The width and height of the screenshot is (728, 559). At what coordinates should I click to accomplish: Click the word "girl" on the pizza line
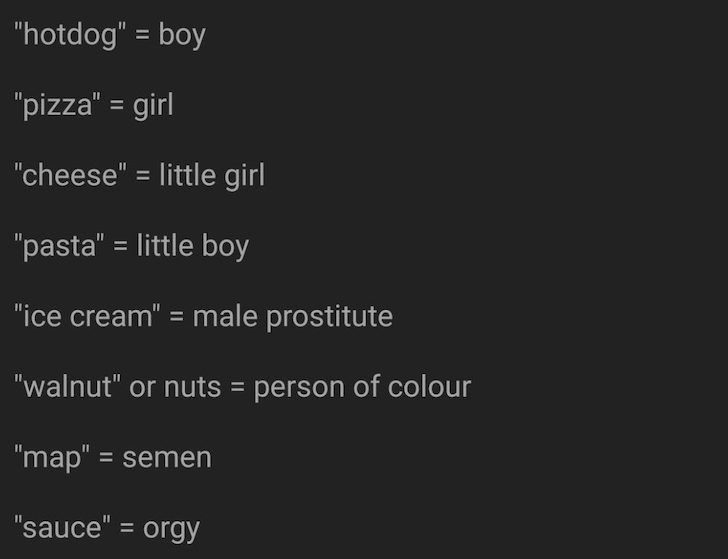[153, 106]
